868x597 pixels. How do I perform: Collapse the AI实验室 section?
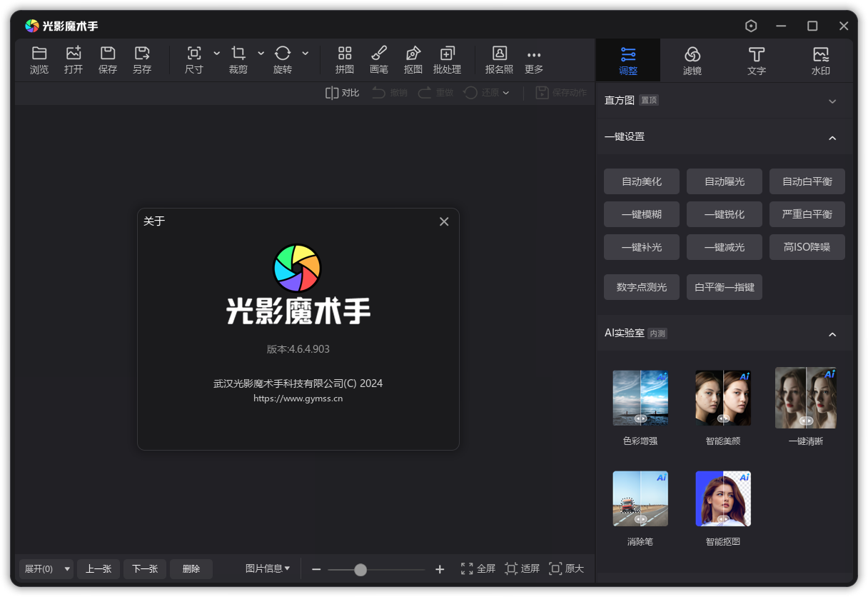point(832,333)
